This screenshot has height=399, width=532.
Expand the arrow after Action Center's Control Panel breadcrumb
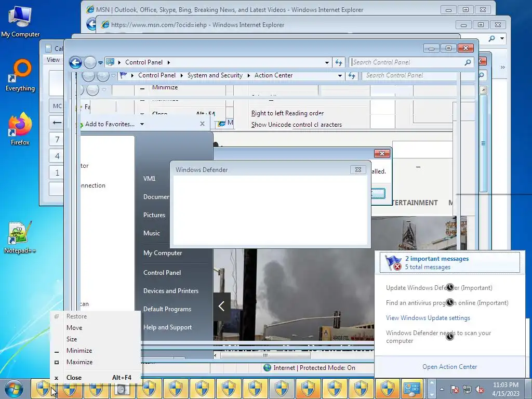point(181,76)
